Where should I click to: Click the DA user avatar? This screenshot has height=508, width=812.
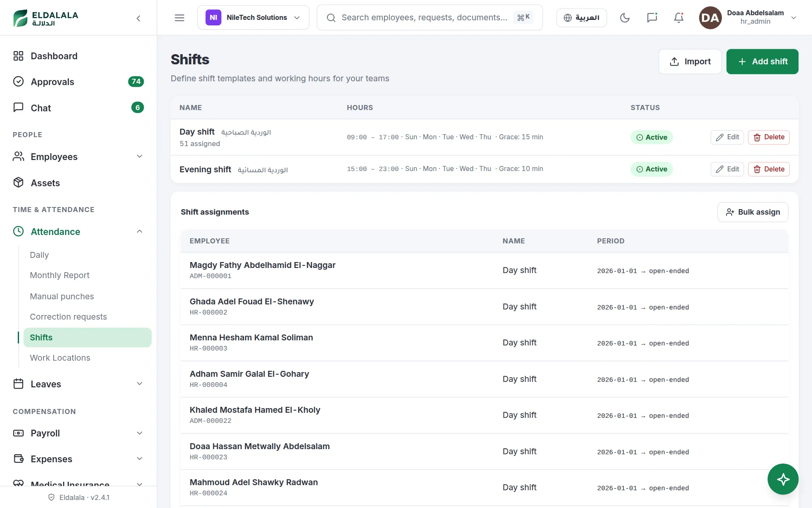pos(710,18)
